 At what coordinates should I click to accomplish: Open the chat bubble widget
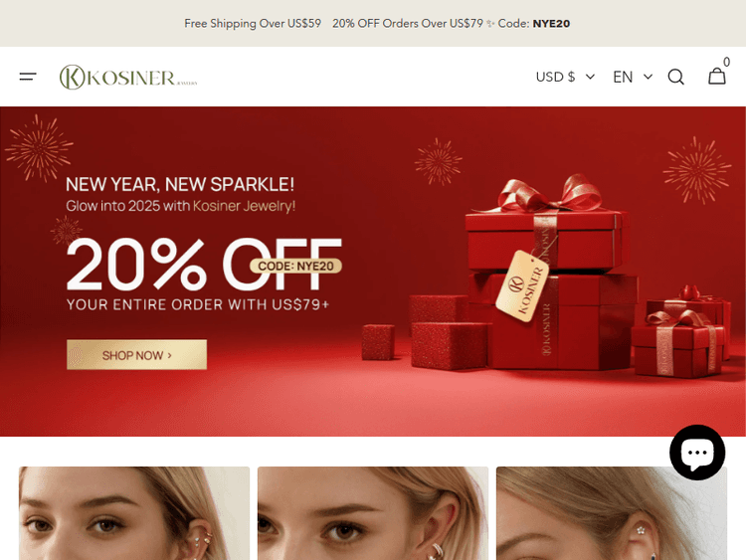click(x=697, y=452)
